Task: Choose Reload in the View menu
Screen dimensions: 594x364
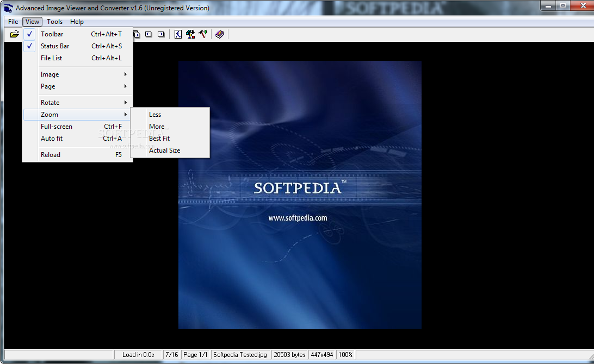Action: [78, 155]
